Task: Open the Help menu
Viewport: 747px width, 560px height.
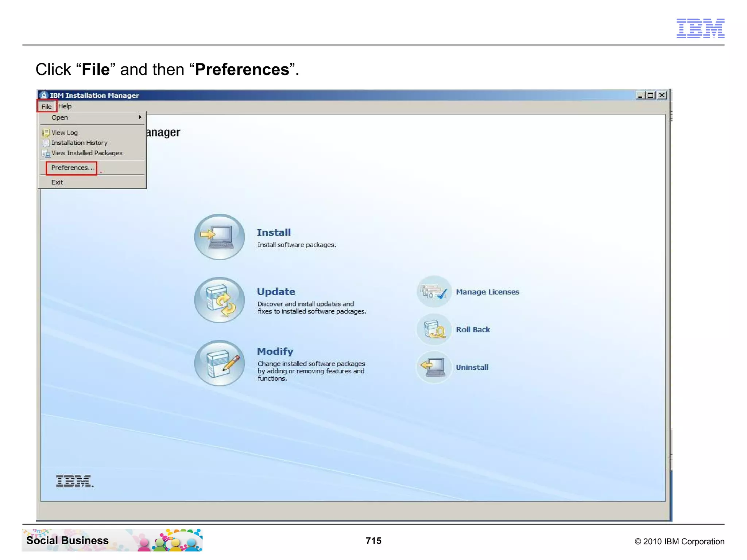Action: tap(65, 106)
